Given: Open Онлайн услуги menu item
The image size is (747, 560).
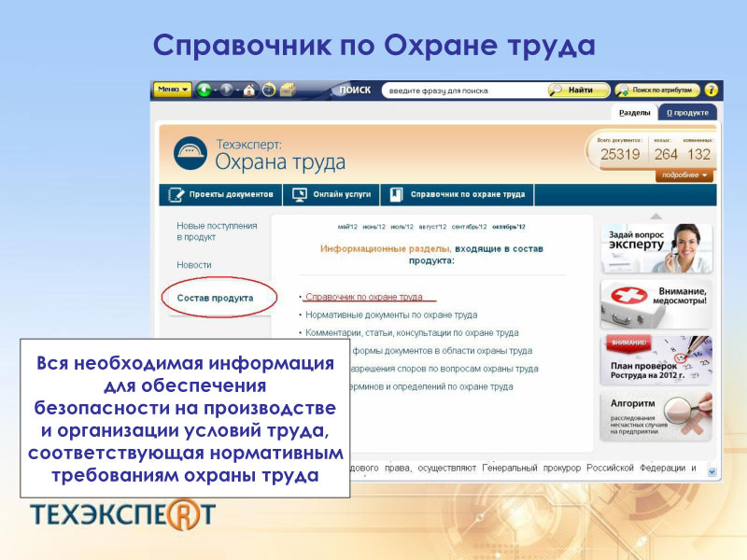Looking at the screenshot, I should pos(331,194).
